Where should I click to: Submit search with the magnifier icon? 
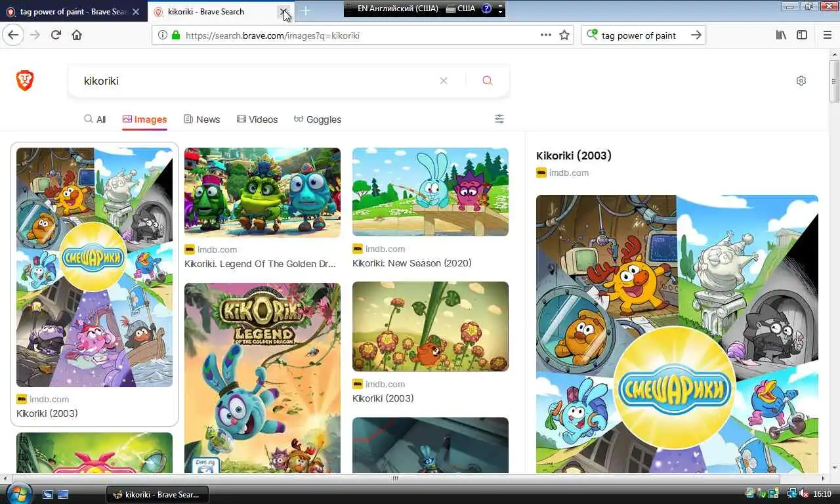487,81
